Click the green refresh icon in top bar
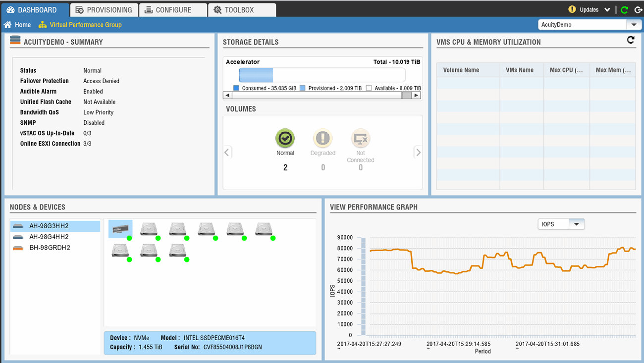 click(x=625, y=10)
